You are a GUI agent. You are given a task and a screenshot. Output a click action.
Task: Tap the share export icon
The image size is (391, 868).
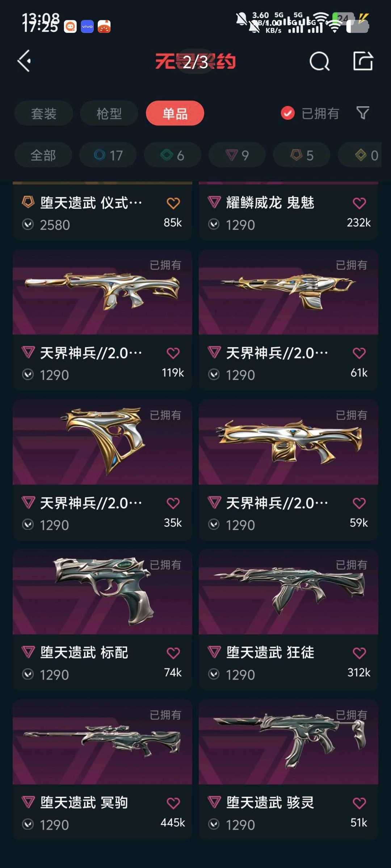(x=363, y=61)
